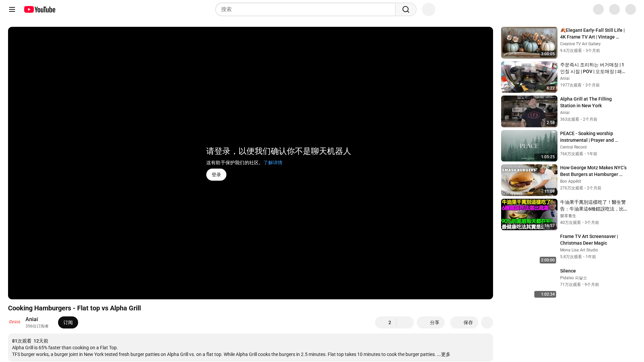Click the like button showing 2
Viewport: 644px width, 362px height.
pos(386,322)
